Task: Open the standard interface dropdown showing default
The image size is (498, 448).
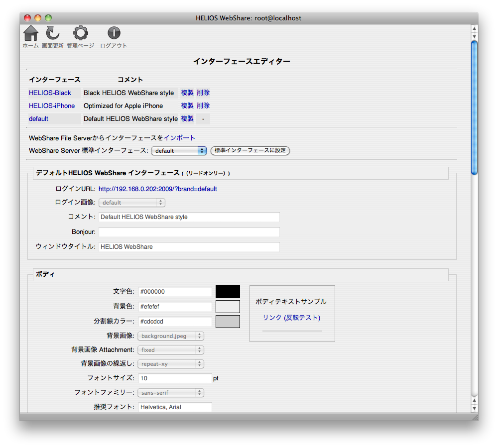Action: pos(179,151)
